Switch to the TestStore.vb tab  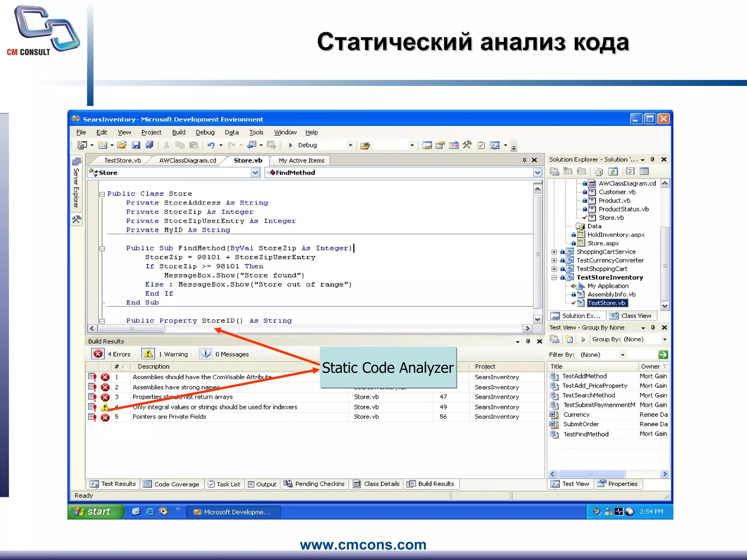coord(123,160)
